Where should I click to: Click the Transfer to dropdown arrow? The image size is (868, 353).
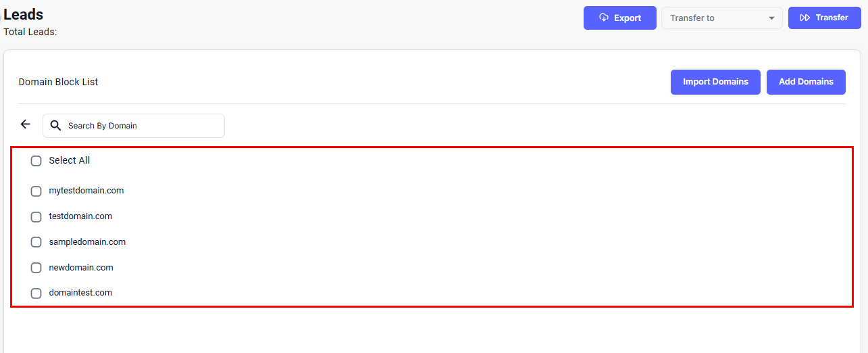(771, 18)
